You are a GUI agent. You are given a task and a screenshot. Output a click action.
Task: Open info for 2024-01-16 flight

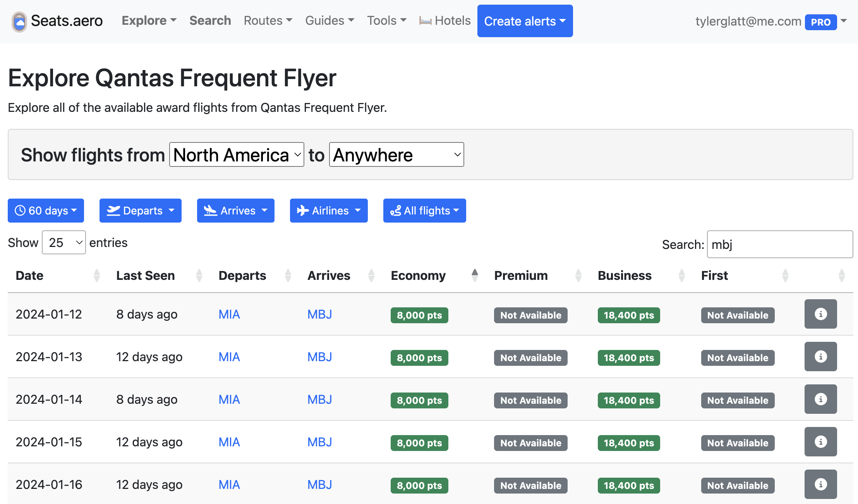tap(820, 484)
